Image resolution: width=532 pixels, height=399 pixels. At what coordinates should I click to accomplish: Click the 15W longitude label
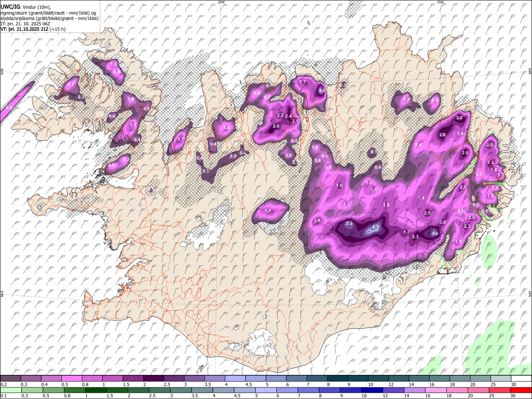click(x=440, y=2)
